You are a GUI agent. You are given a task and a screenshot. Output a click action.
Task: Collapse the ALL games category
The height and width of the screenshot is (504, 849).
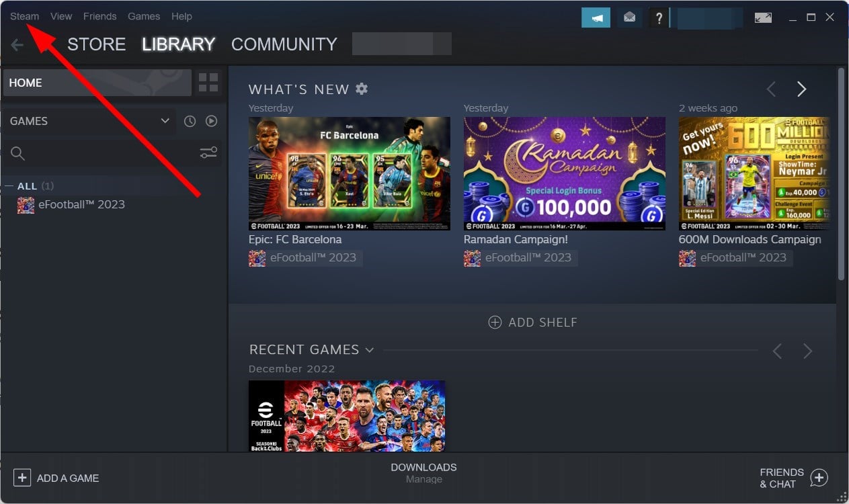point(9,186)
